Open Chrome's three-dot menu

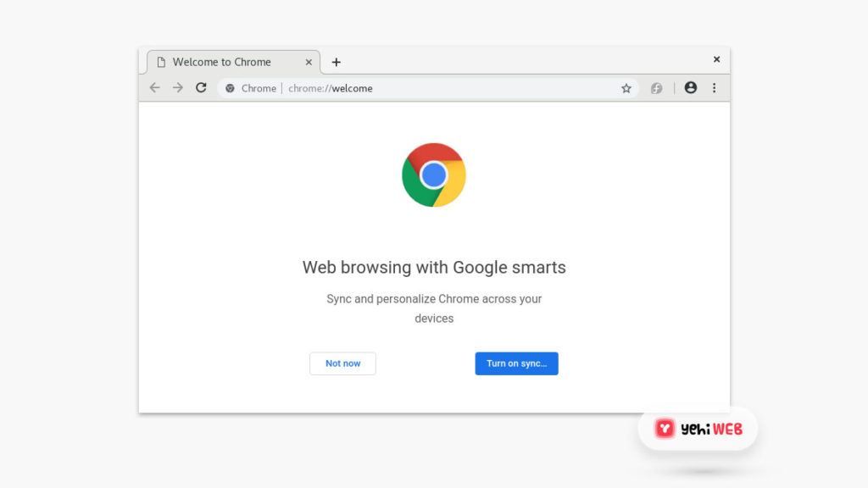coord(714,88)
